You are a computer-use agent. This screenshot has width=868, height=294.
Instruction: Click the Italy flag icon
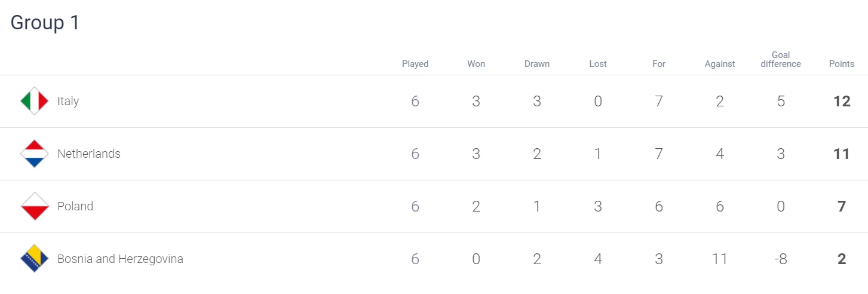click(x=34, y=101)
